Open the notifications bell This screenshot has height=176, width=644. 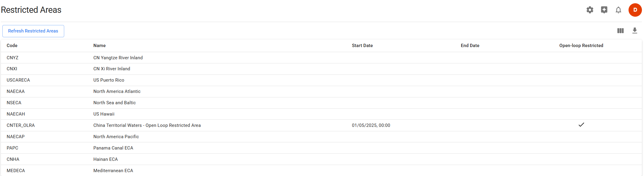pyautogui.click(x=618, y=10)
